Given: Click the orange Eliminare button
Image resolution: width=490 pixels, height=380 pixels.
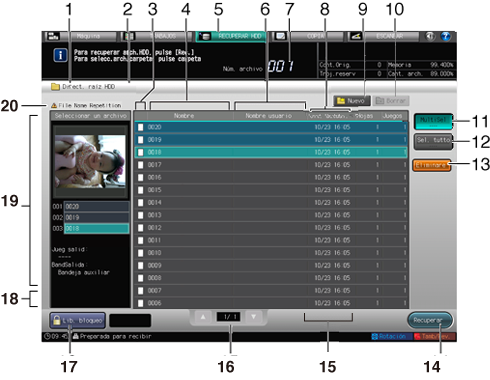Looking at the screenshot, I should point(432,165).
